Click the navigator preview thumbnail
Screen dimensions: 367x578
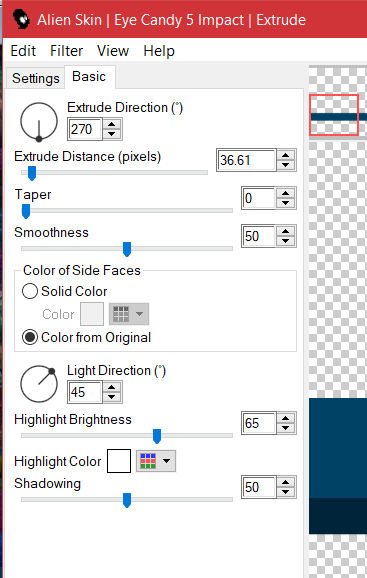tap(334, 115)
